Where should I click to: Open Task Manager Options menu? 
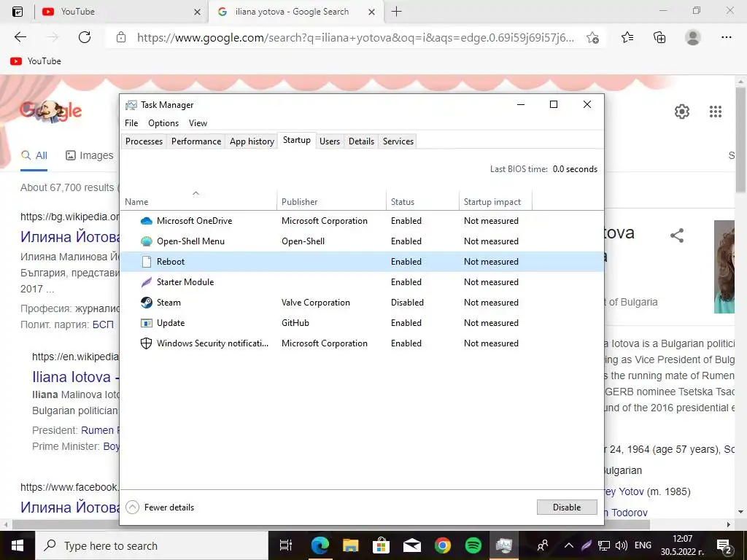pyautogui.click(x=163, y=123)
